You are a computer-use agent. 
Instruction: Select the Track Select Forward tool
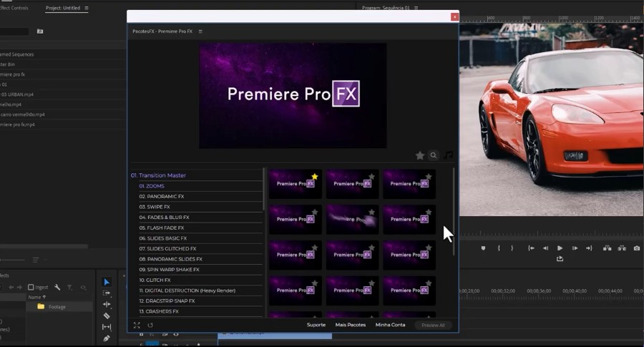[x=107, y=293]
